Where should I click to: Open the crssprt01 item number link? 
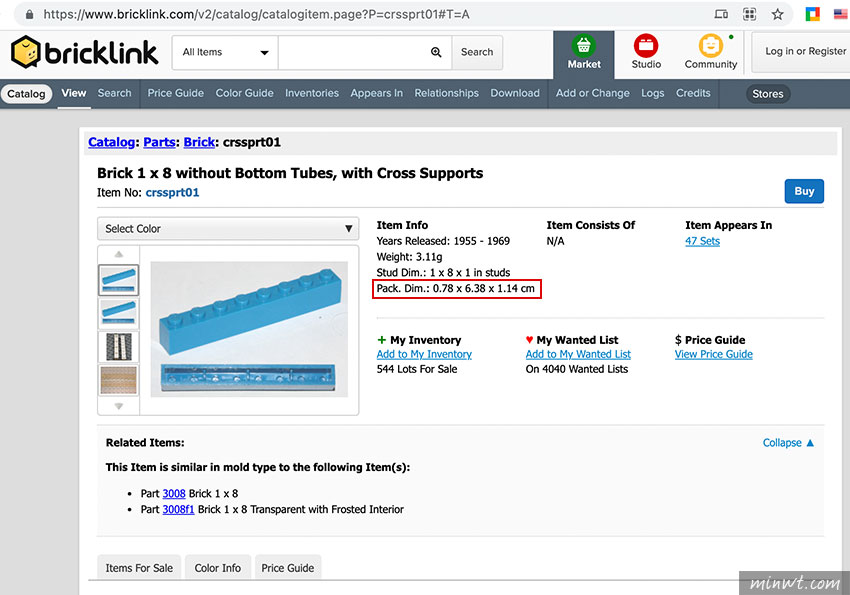click(x=172, y=193)
